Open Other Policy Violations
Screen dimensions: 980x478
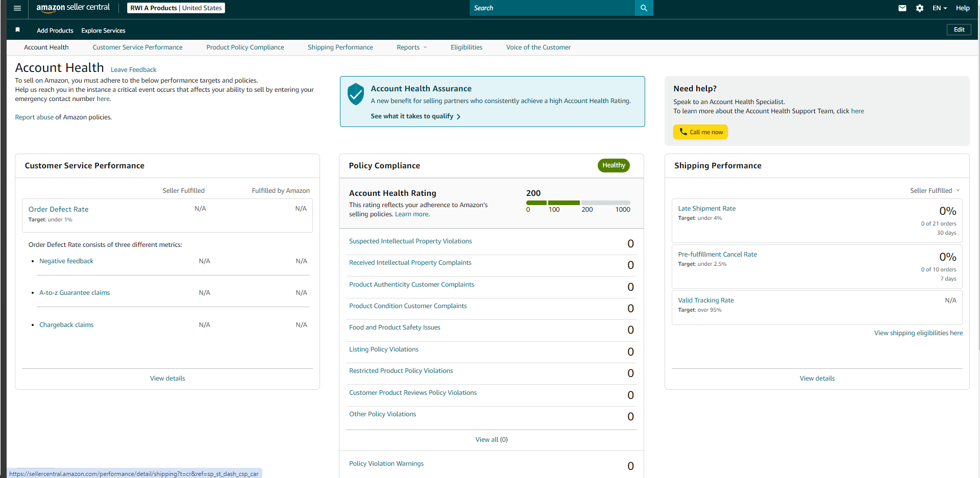383,414
